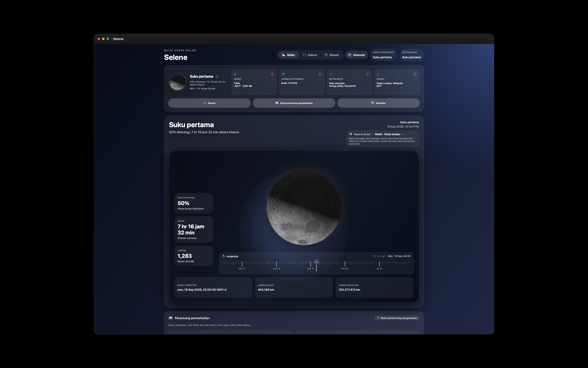Open Kalendar from the top navigation

coord(356,55)
